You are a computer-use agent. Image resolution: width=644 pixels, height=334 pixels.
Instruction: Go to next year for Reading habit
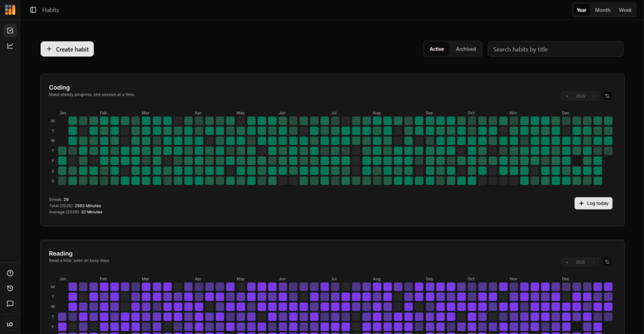coord(594,262)
